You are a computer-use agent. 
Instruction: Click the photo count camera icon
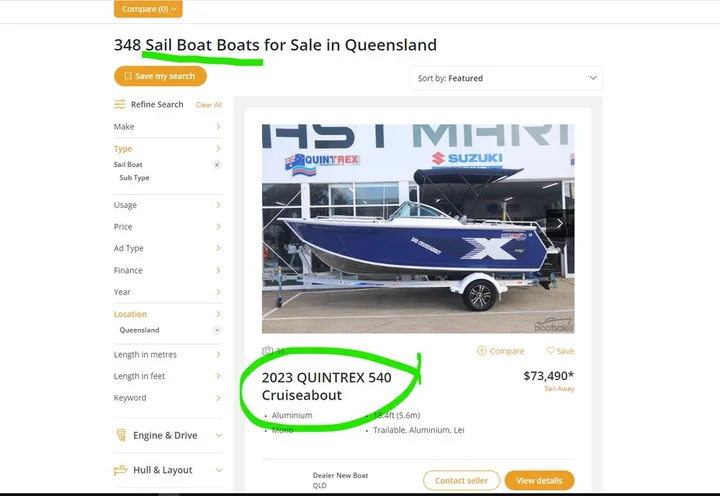[x=267, y=352]
